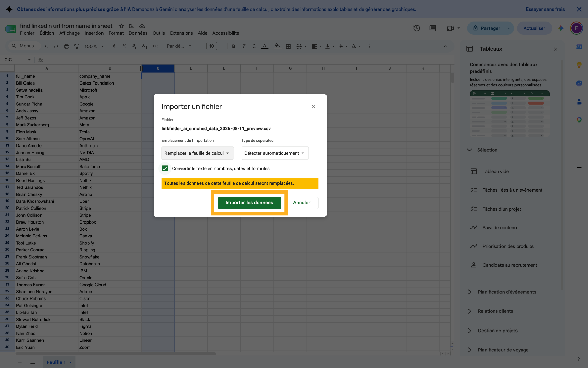Click the Actualiser button

[x=534, y=28]
